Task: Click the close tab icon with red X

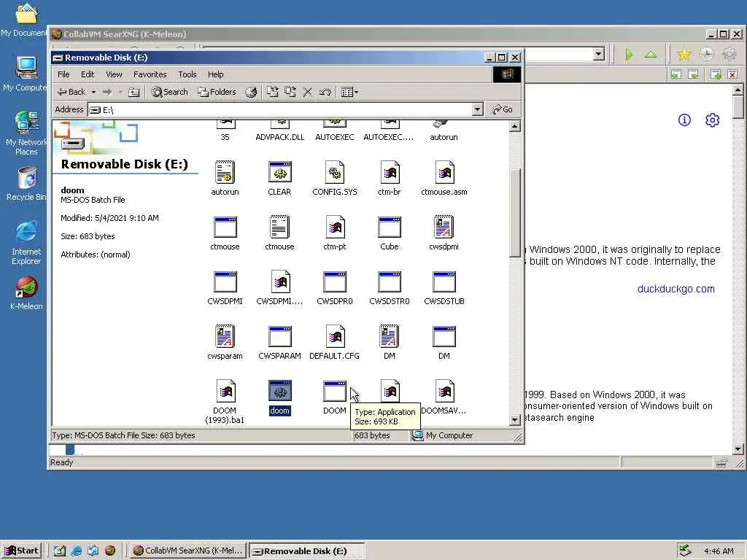Action: coord(732,75)
